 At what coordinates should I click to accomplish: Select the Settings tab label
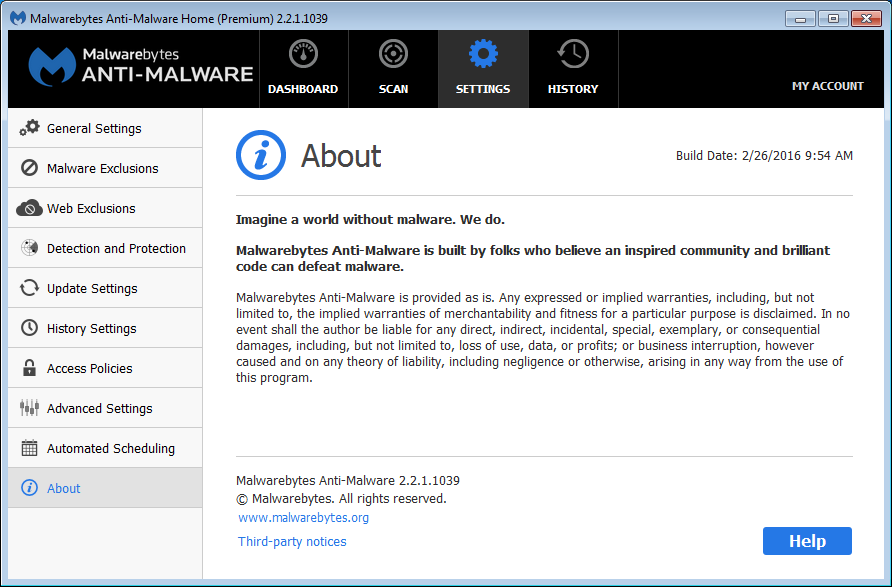(x=483, y=89)
